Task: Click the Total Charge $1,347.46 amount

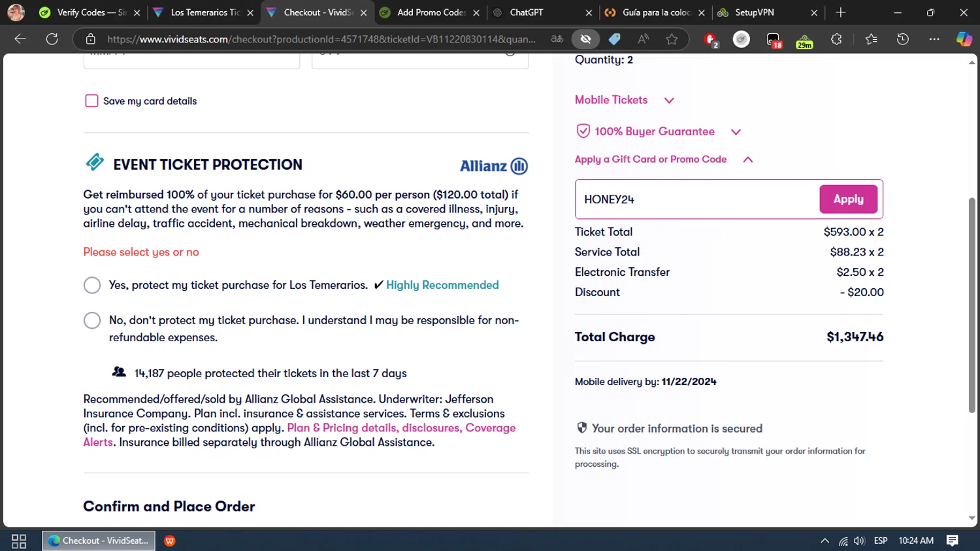Action: [x=855, y=337]
